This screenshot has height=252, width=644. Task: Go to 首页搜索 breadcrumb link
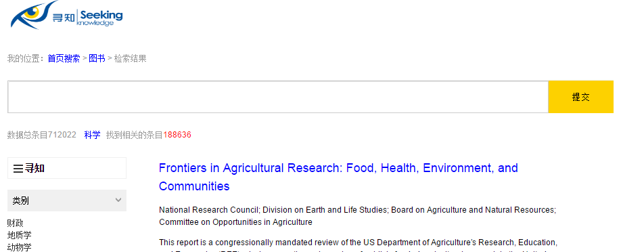pyautogui.click(x=64, y=58)
